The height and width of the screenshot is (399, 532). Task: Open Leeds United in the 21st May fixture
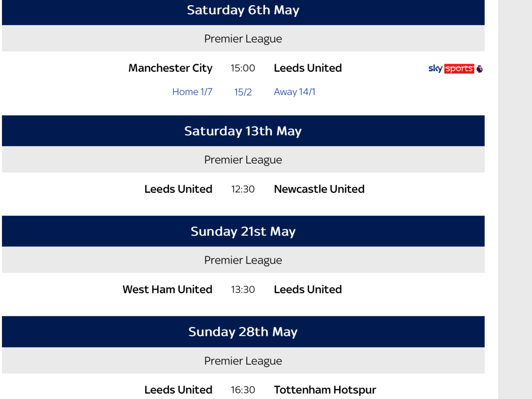308,289
